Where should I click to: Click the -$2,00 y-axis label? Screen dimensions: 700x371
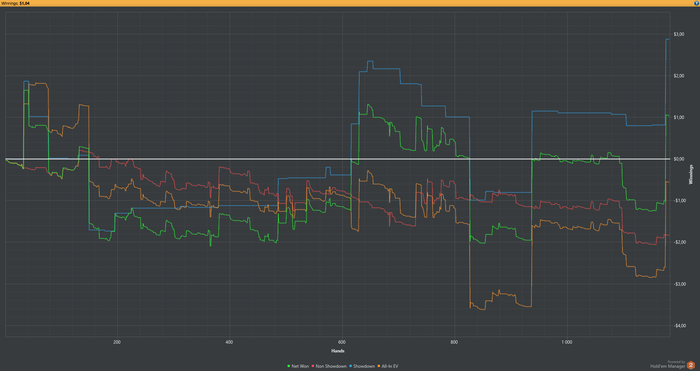pos(679,242)
